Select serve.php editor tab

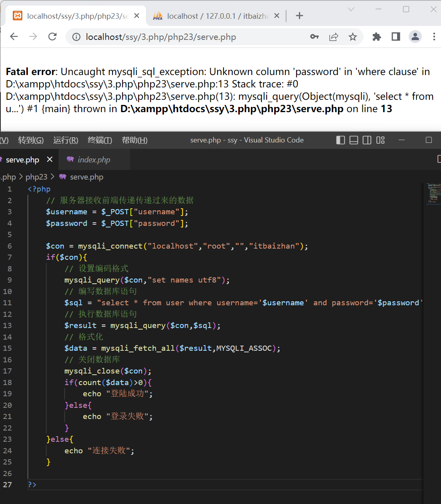point(22,160)
